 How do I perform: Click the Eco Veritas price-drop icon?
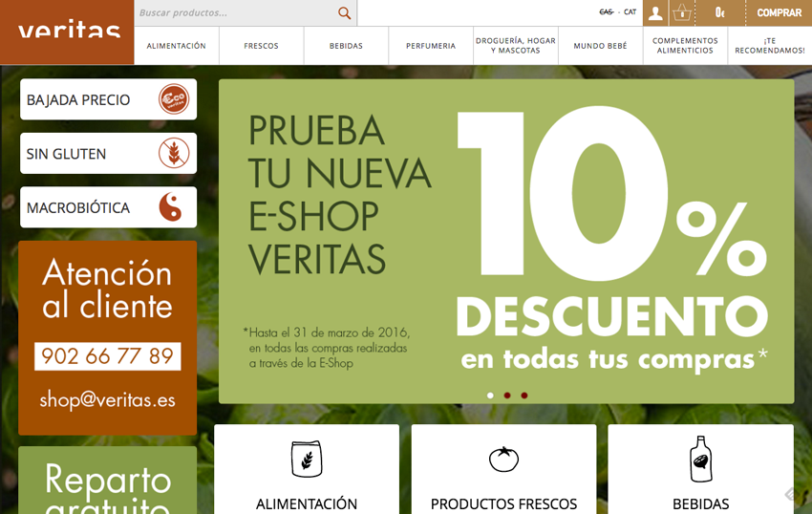tap(174, 99)
